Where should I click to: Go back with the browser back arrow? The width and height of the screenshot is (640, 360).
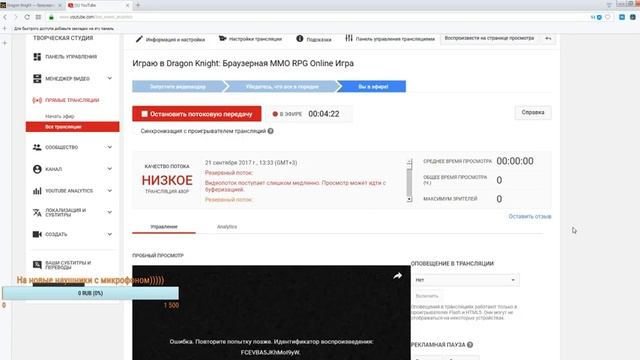tap(5, 17)
